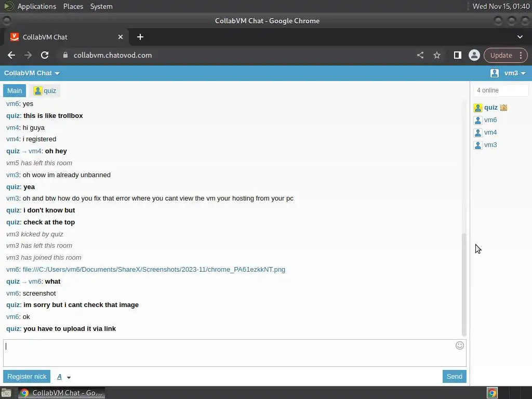532x399 pixels.
Task: Click the CollabVM Chat taskbar entry
Action: 61,393
